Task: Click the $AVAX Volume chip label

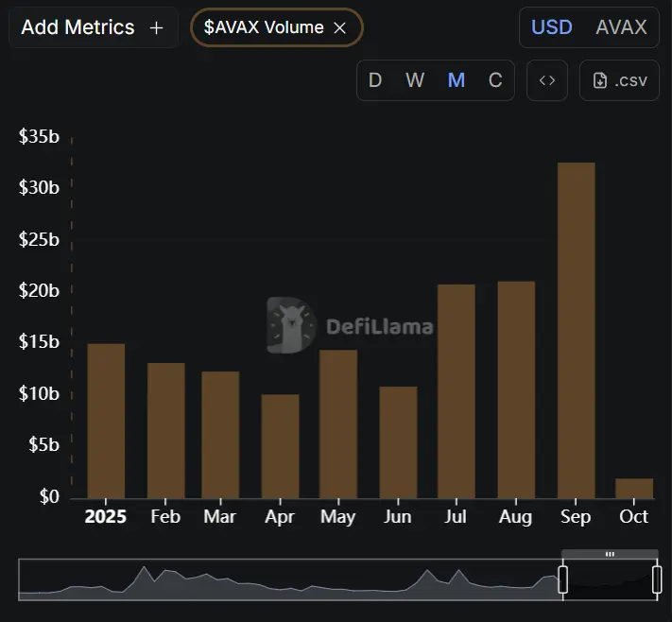Action: point(264,27)
